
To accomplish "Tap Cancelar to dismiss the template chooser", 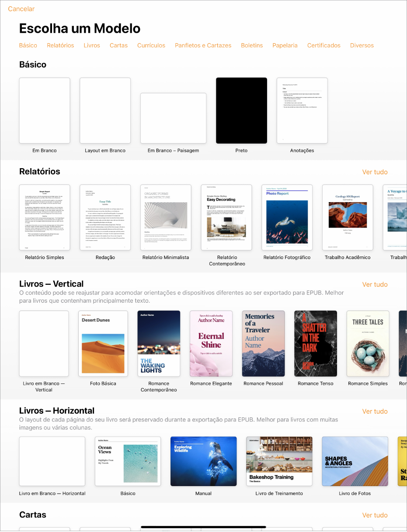I will coord(21,9).
